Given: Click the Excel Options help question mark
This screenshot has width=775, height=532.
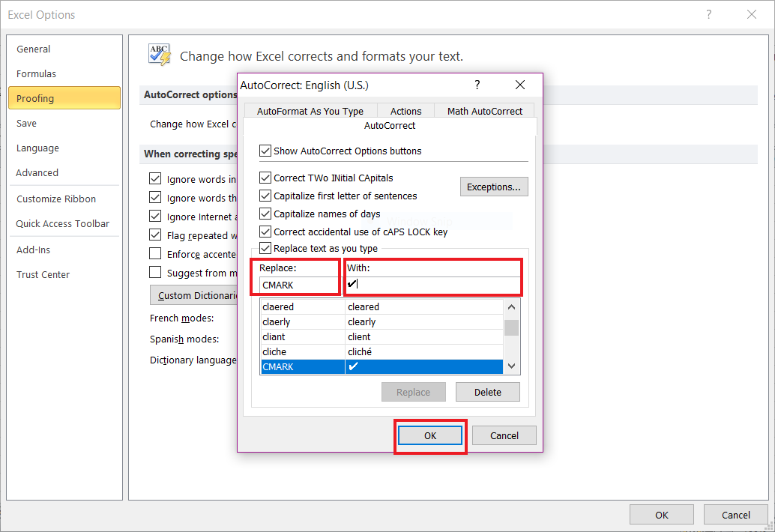Looking at the screenshot, I should pos(709,14).
